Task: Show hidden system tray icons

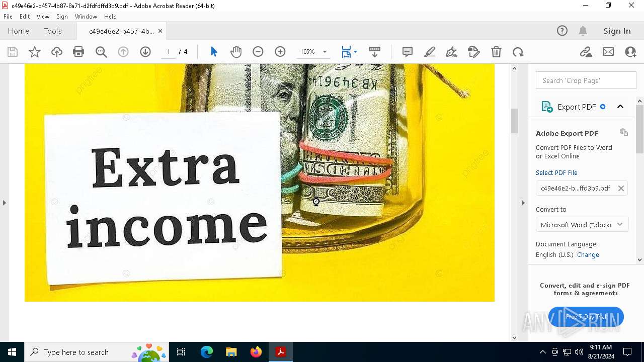Action: [542, 352]
